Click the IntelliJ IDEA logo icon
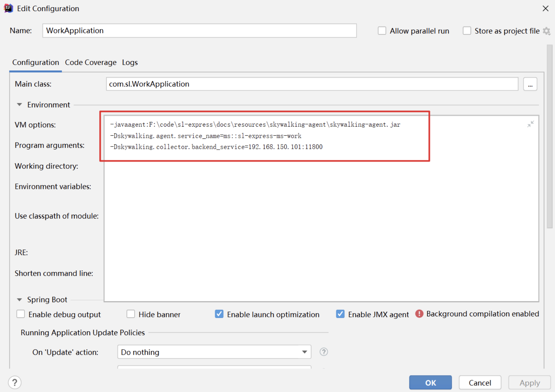 8,8
